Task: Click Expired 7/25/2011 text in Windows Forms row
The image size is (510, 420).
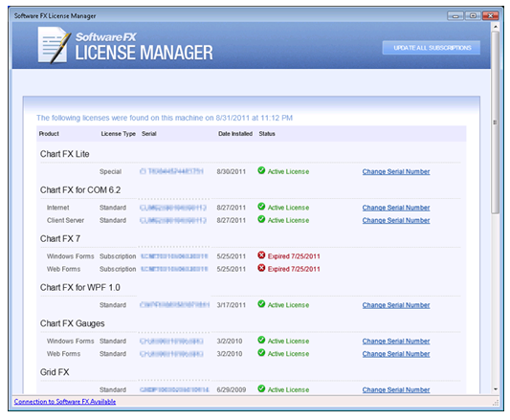Action: pos(294,256)
